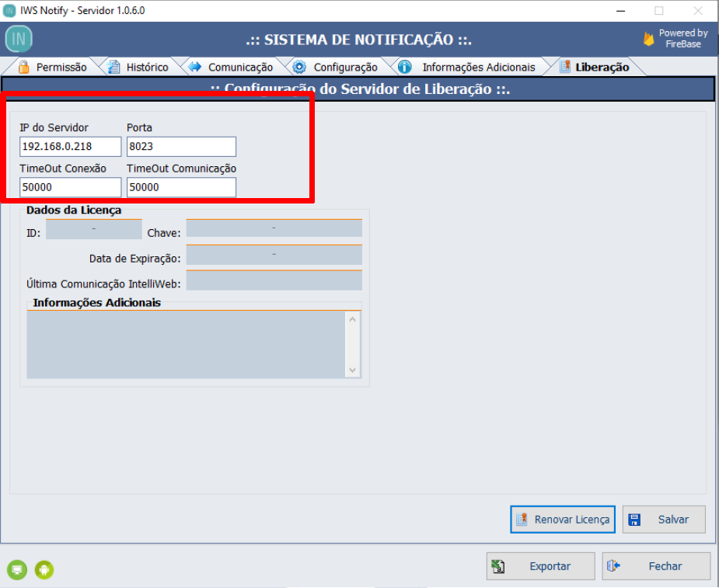The height and width of the screenshot is (588, 719).
Task: Click the TimeOut Comunicação field
Action: pyautogui.click(x=180, y=187)
